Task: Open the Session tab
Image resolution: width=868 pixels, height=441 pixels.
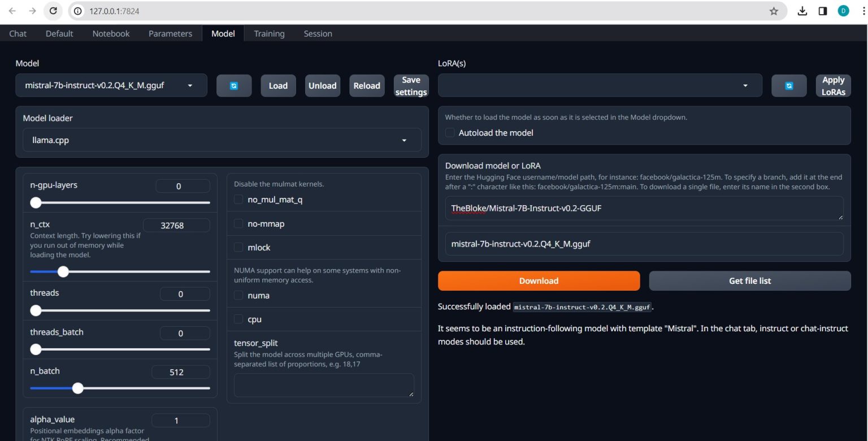Action: click(x=318, y=33)
